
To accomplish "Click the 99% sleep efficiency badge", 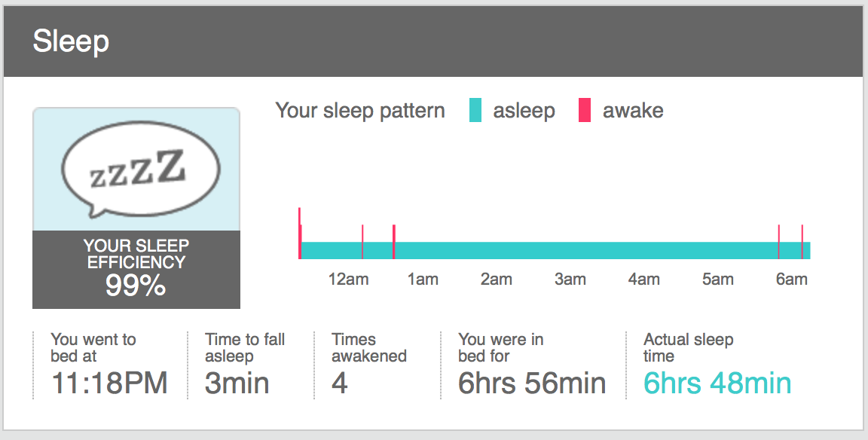I will pos(136,270).
